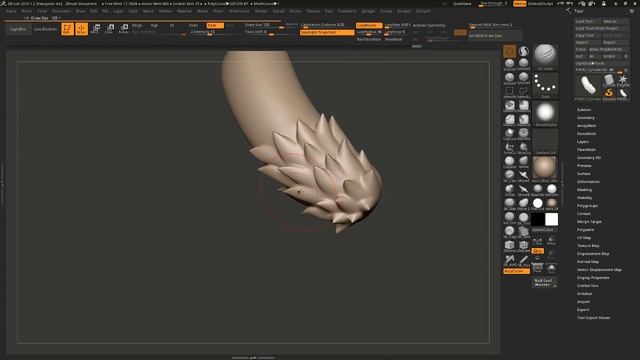Image resolution: width=640 pixels, height=360 pixels.
Task: Activate the Draw mode icon
Action: click(x=82, y=29)
